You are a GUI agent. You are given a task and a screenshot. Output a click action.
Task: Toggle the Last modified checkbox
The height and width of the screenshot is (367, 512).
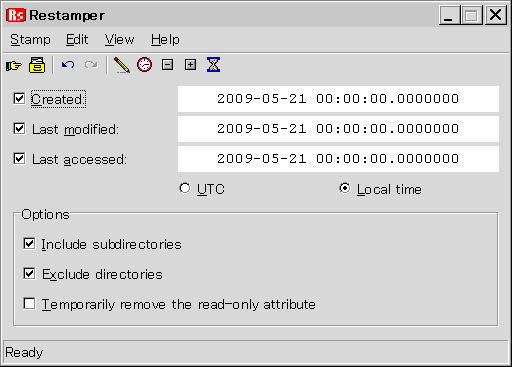click(x=19, y=129)
